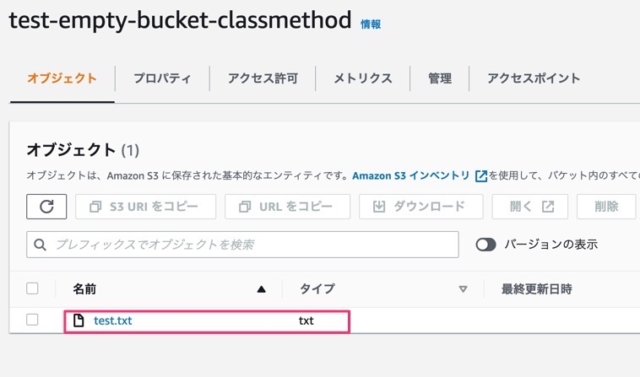Click copy icon in S3 URI button
Screen dimensions: 640x377
(x=95, y=207)
